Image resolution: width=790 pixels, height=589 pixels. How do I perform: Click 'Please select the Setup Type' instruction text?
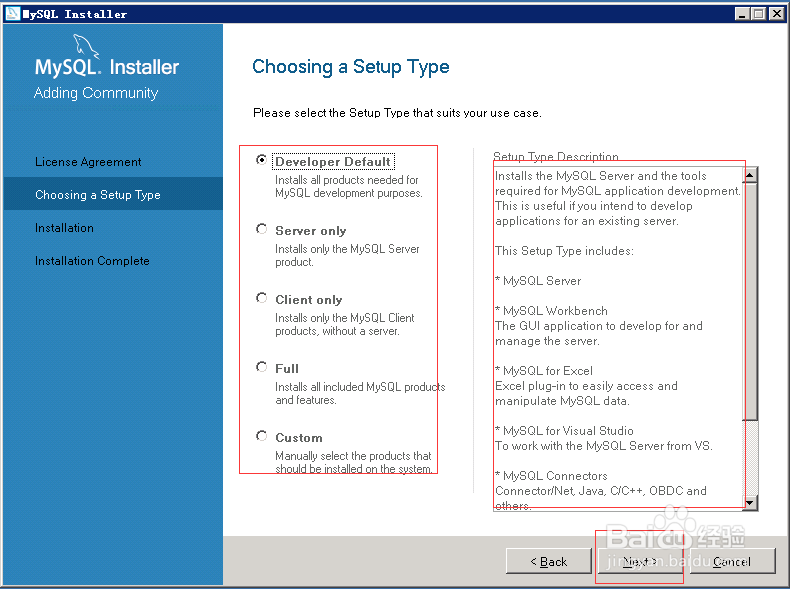coord(397,113)
